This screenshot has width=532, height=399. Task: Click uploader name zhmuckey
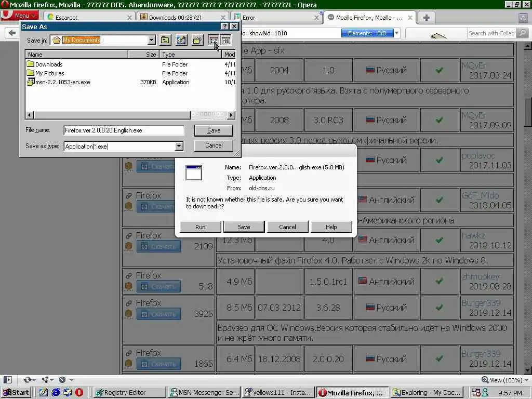coord(481,276)
